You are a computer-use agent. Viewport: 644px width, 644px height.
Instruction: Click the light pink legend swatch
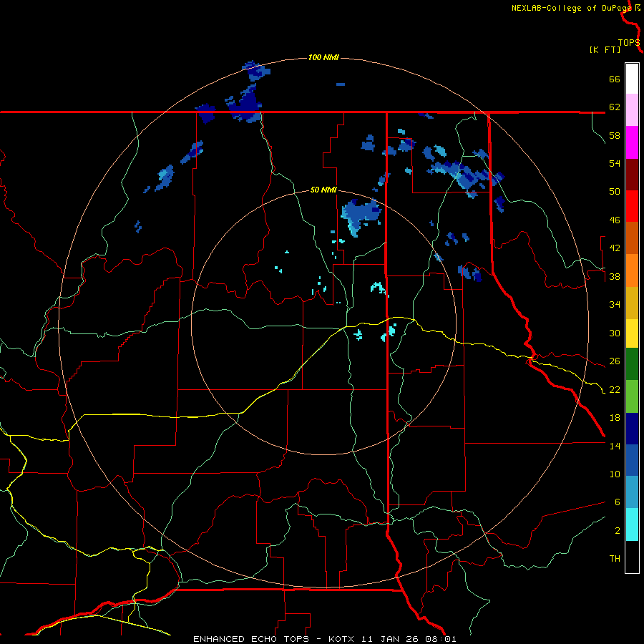[632, 110]
